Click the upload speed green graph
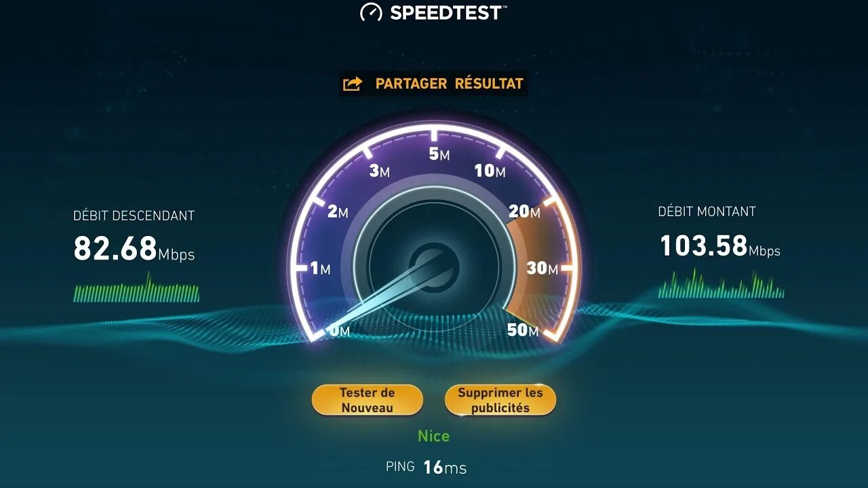This screenshot has width=868, height=488. [721, 283]
